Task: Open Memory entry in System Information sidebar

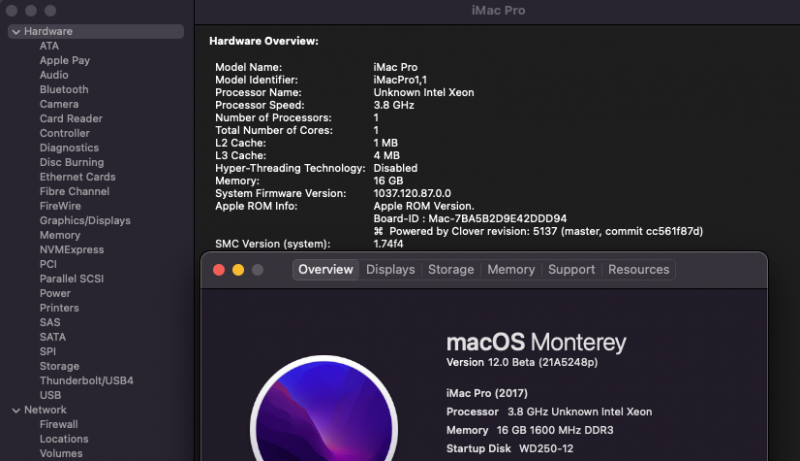Action: point(60,235)
